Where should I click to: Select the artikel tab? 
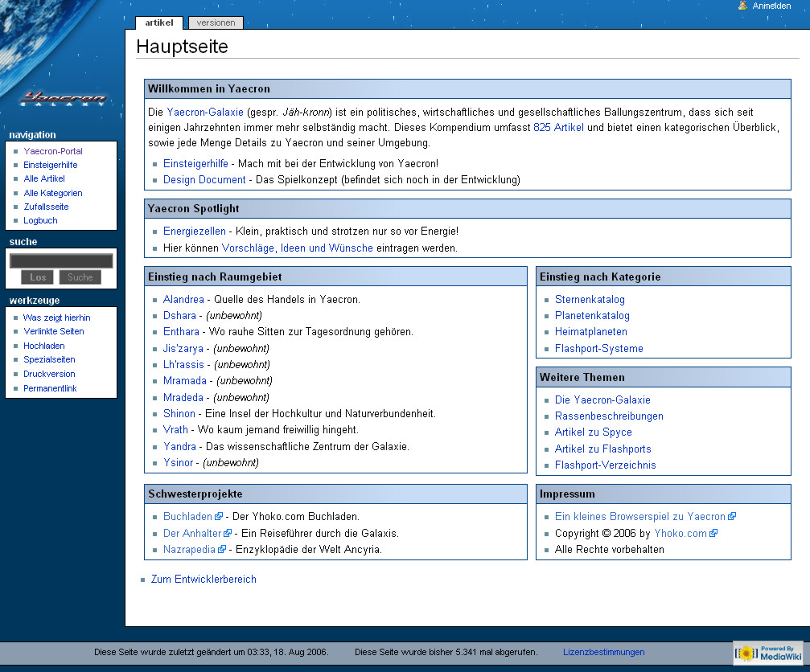[159, 23]
